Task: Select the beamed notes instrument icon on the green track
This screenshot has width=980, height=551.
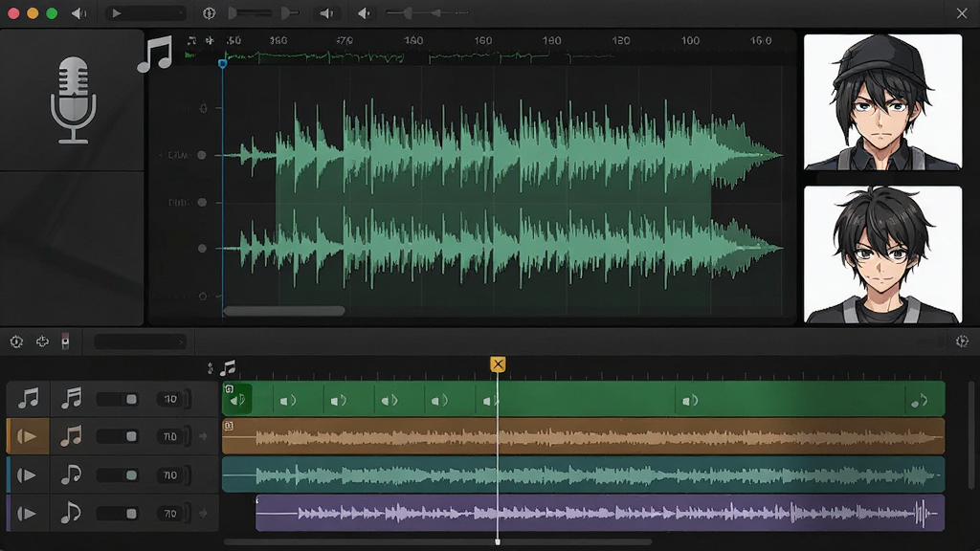Action: click(x=71, y=398)
